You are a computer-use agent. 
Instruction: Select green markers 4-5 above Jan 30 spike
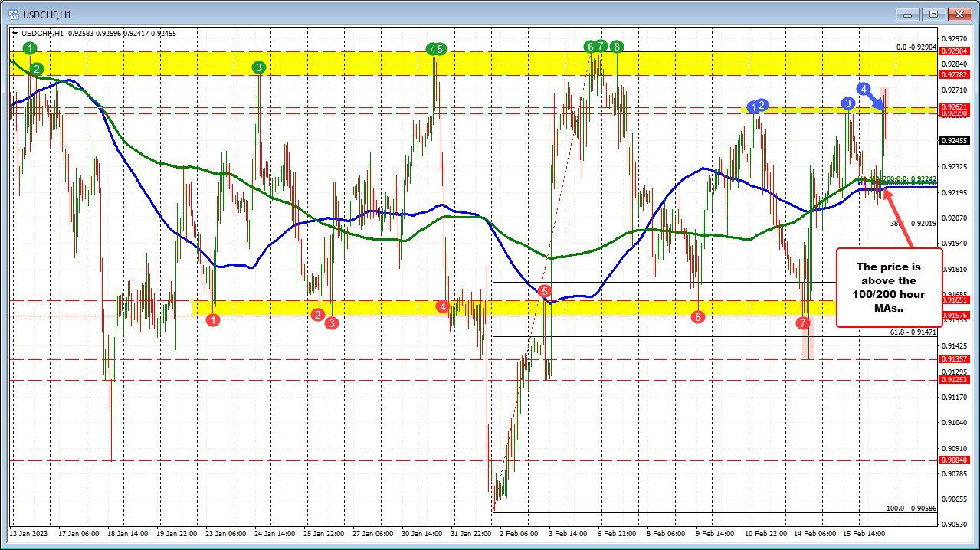tap(438, 49)
